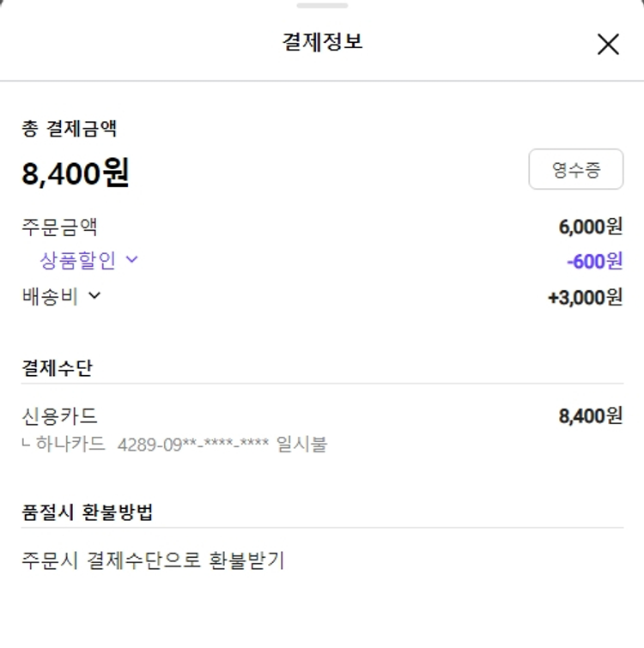Click the 하나카드 card name
This screenshot has height=648, width=644.
pyautogui.click(x=70, y=445)
